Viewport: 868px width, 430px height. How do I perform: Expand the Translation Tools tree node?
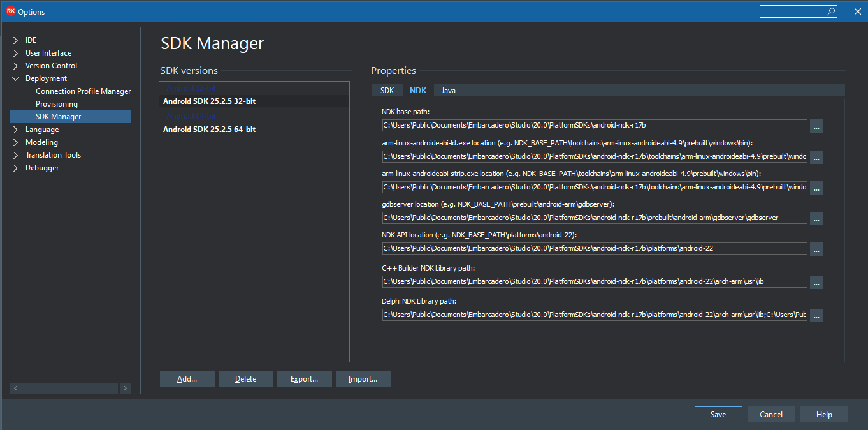[x=15, y=155]
